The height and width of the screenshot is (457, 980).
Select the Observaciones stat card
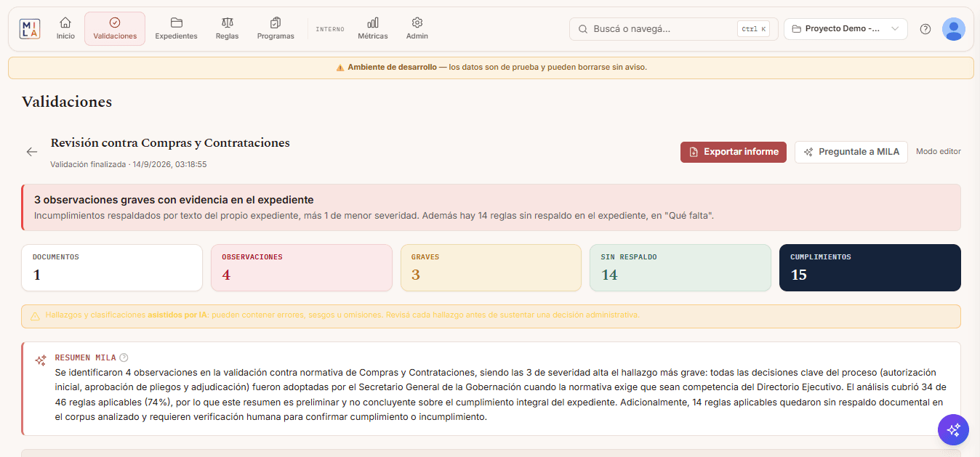point(302,267)
